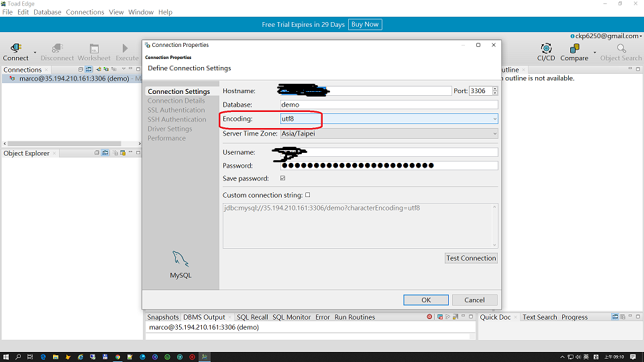644x362 pixels.
Task: Switch to the Run Routines tab
Action: (x=355, y=317)
